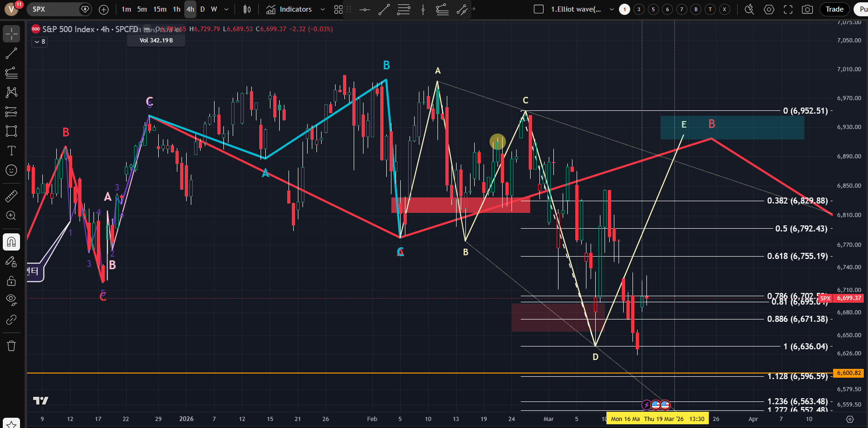This screenshot has width=868, height=428.
Task: Open the candlestick chart style selector
Action: 247,9
